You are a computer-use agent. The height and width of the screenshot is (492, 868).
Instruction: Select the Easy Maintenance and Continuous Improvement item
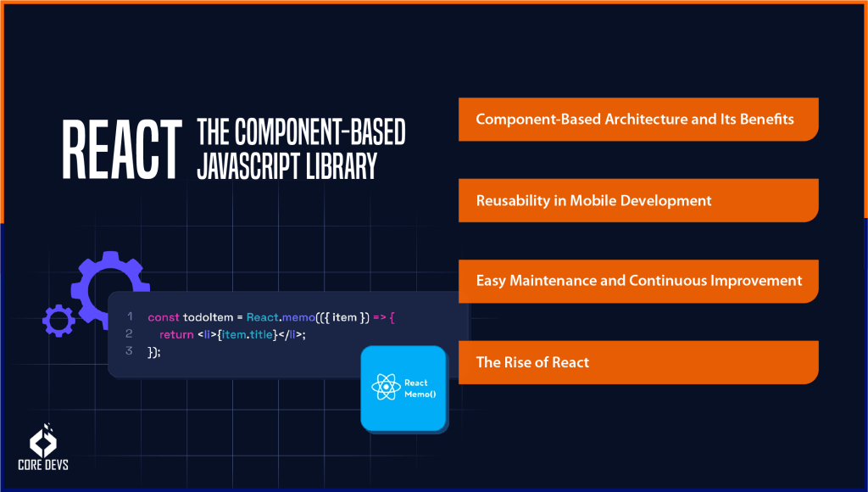coord(638,281)
